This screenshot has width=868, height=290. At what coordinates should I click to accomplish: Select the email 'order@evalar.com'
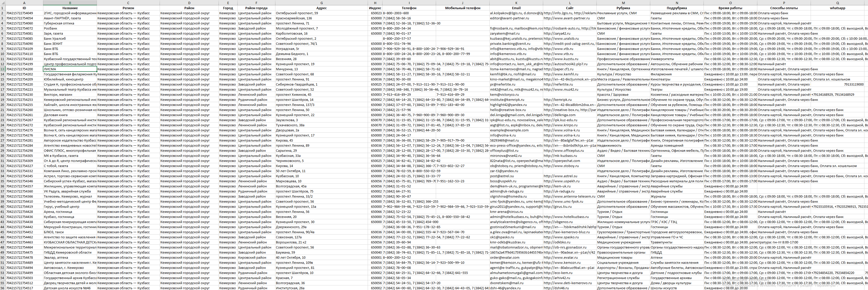click(x=516, y=257)
